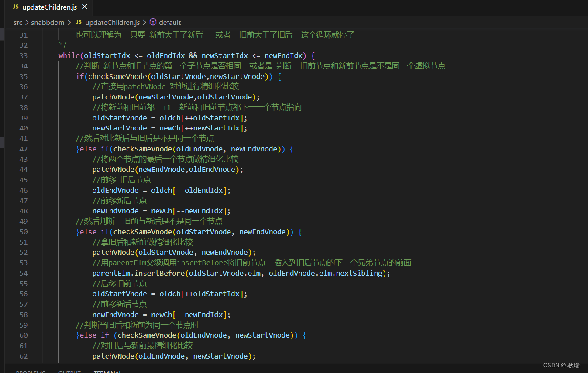Click line number 54 in gutter
Viewport: 588px width, 373px height.
[x=24, y=273]
